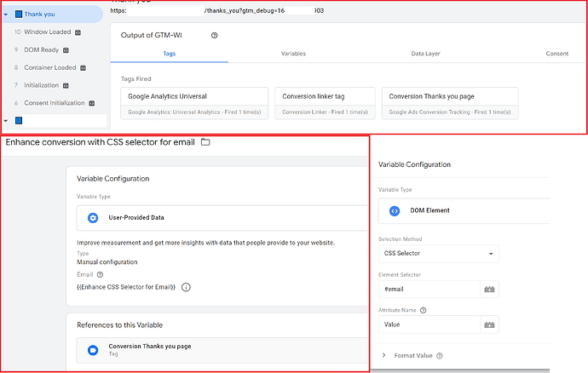Image resolution: width=588 pixels, height=373 pixels.
Task: Click the {{Enhance CSS Selector for Email}} value
Action: point(126,287)
